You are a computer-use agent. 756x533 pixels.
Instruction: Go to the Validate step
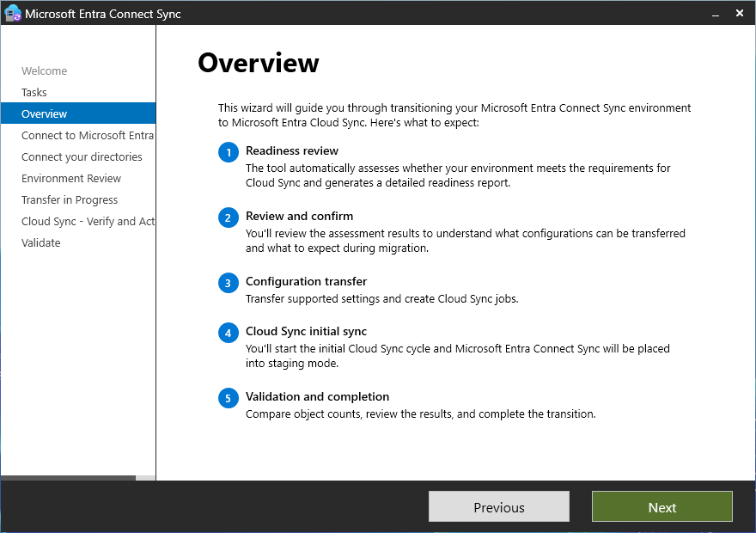tap(40, 242)
